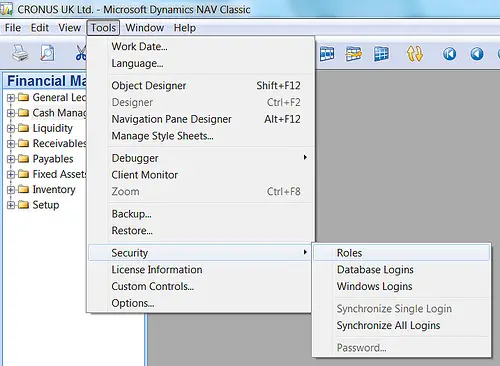
Task: Click the Print toolbar icon
Action: point(20,53)
